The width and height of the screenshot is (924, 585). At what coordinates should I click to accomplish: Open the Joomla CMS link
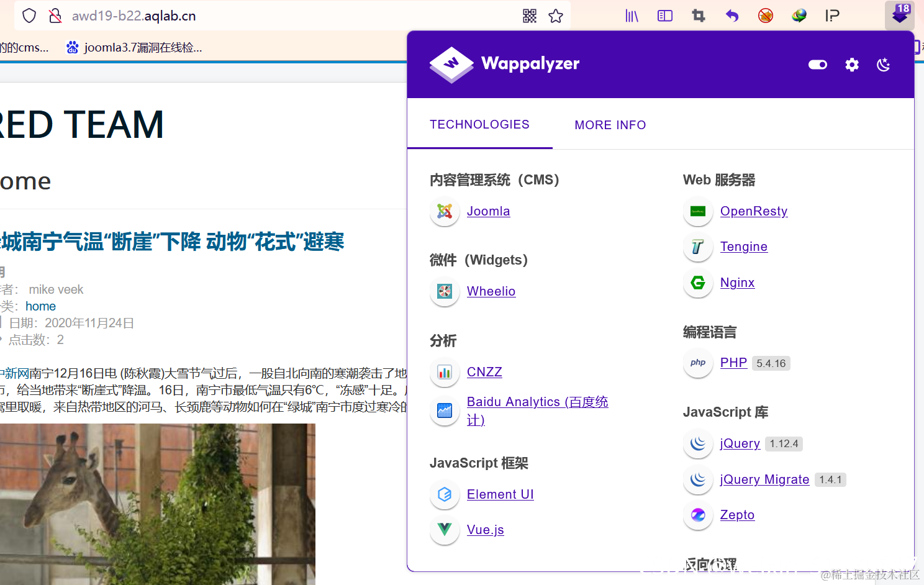tap(488, 211)
